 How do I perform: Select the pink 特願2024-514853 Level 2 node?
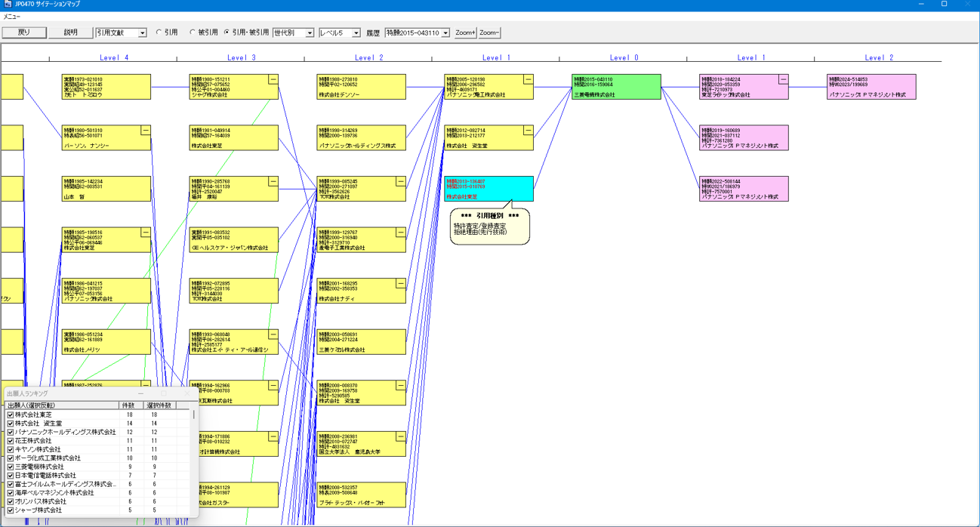871,87
